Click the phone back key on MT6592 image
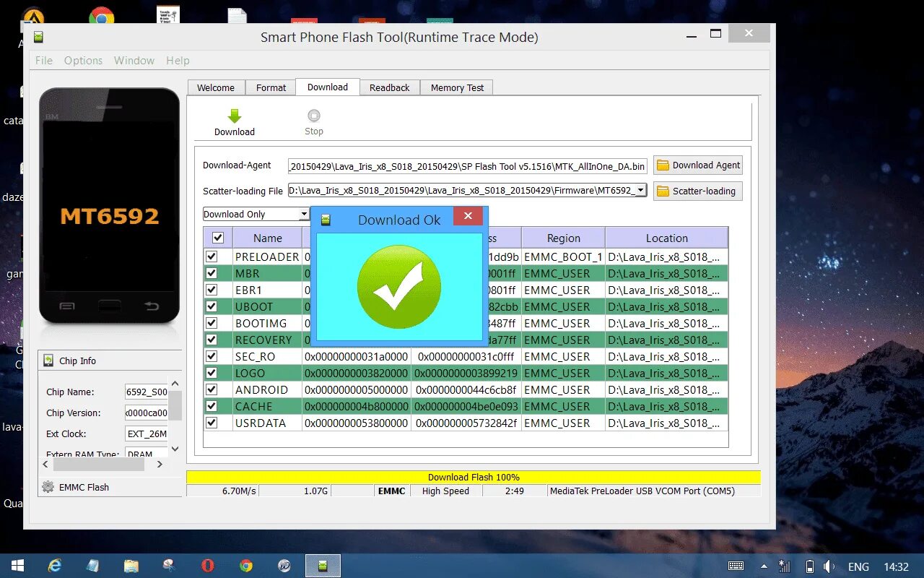The image size is (924, 578). [x=152, y=306]
